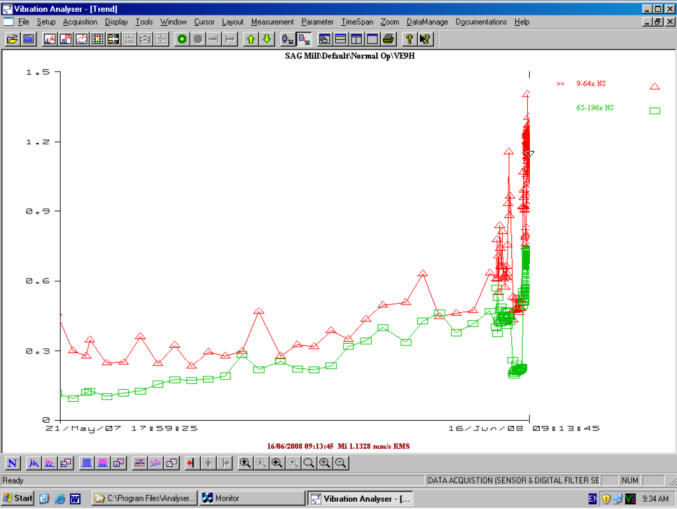Open the Setup menu
The width and height of the screenshot is (677, 509).
46,22
